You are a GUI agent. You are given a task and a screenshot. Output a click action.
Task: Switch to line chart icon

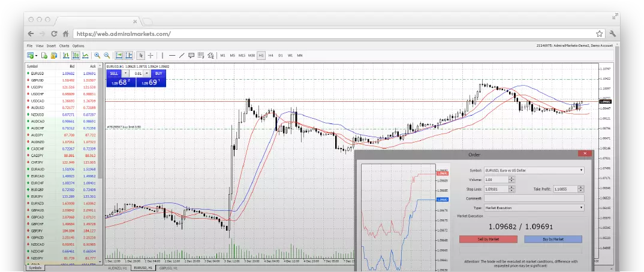[x=85, y=55]
